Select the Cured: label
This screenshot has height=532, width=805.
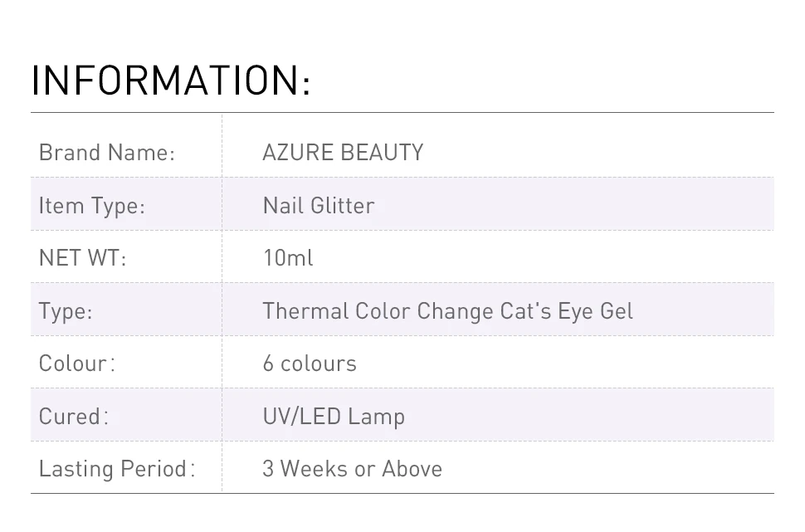pyautogui.click(x=74, y=416)
